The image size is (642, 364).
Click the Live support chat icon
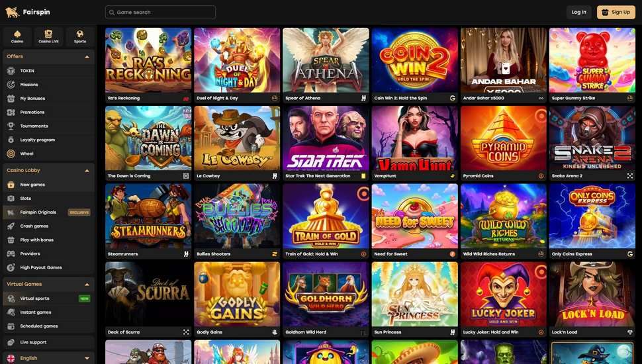pos(11,342)
